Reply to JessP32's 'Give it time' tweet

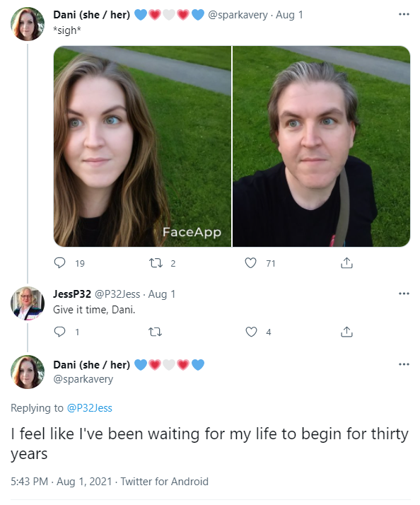point(59,332)
